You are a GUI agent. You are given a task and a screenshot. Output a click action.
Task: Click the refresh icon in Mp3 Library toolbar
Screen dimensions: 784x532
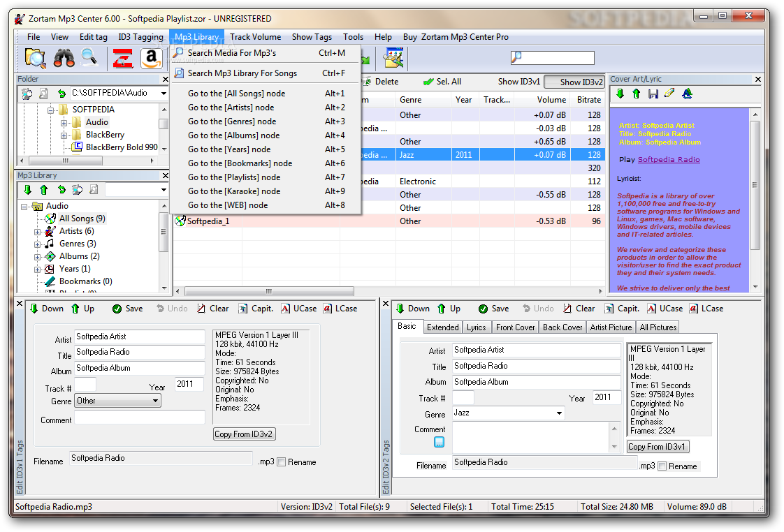click(x=61, y=189)
